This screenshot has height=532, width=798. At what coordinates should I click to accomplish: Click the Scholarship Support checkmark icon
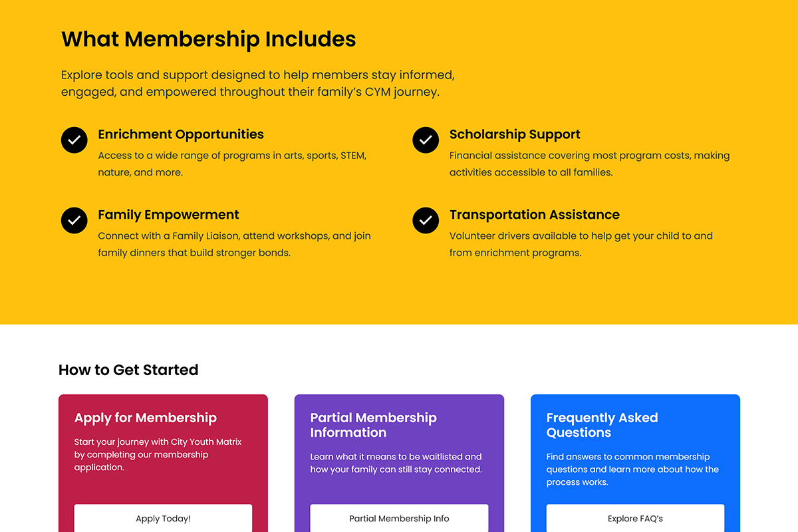click(426, 140)
